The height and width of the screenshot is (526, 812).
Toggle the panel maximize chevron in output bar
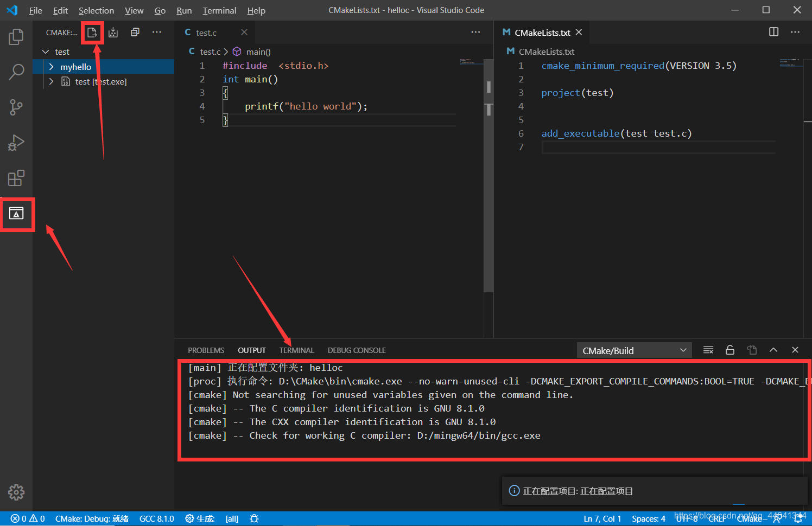773,350
